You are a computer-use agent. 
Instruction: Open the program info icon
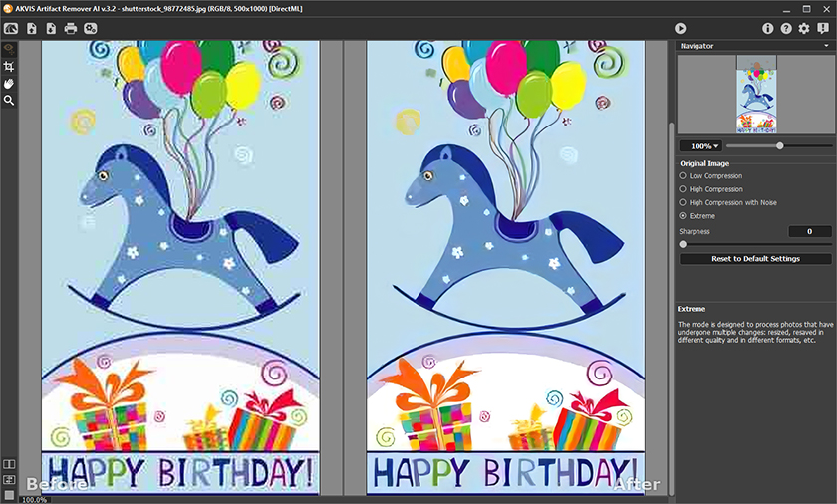click(x=767, y=29)
